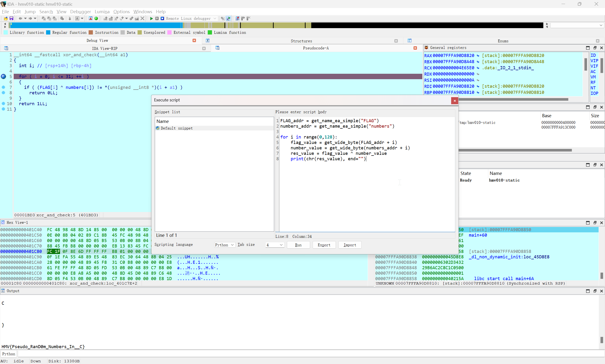Screen dimensions: 605x364
Task: Click the Export button
Action: [324, 245]
